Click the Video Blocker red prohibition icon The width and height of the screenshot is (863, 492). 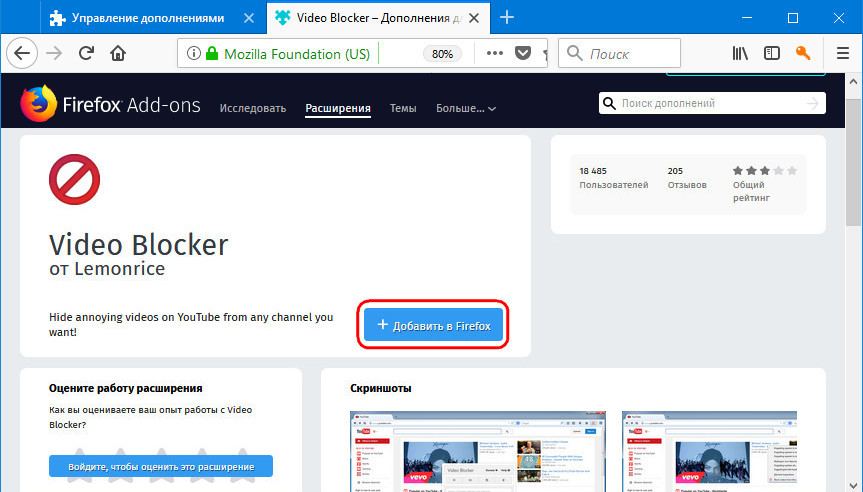pyautogui.click(x=74, y=179)
